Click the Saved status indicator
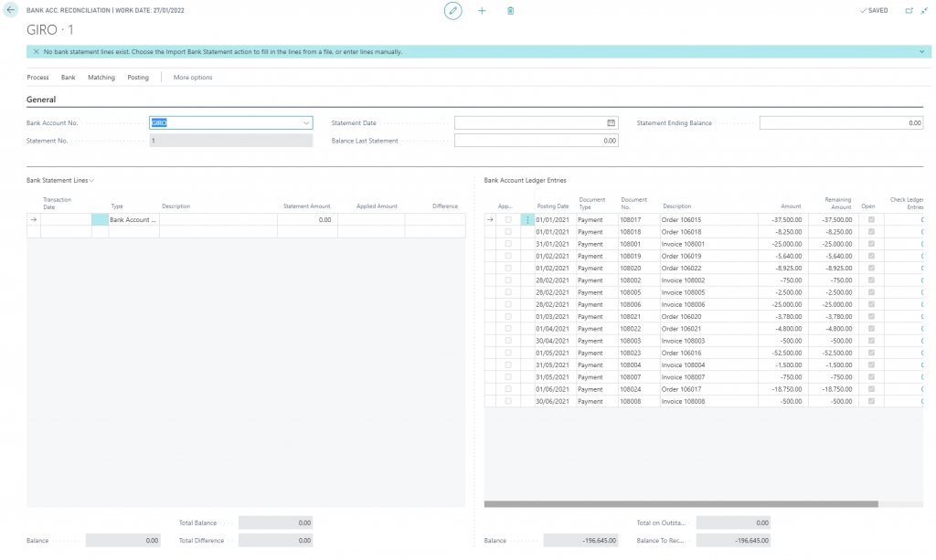Viewport: 936px width, 560px height. point(874,11)
